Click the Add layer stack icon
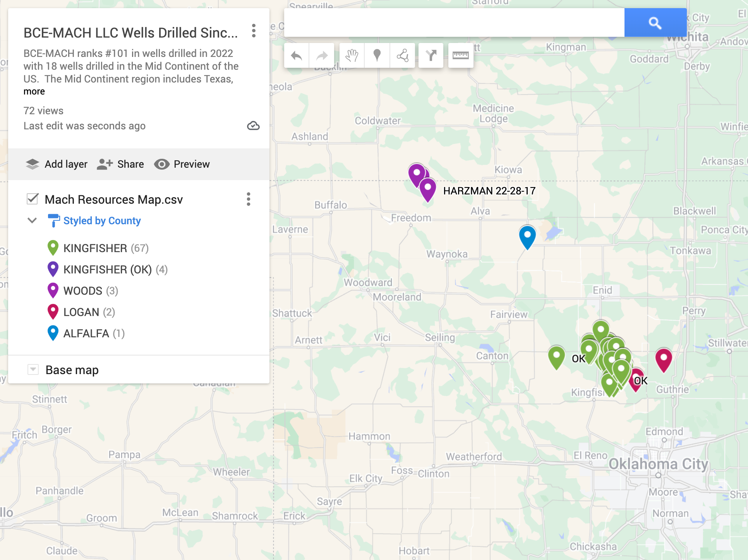Screen dimensions: 748x560 click(33, 164)
